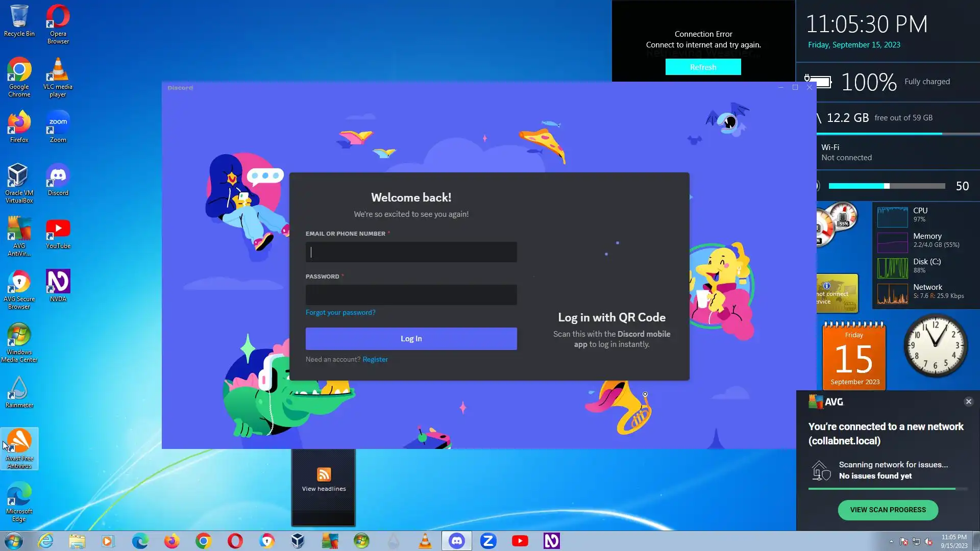
Task: Click the Zoom taskbar icon
Action: (x=488, y=541)
